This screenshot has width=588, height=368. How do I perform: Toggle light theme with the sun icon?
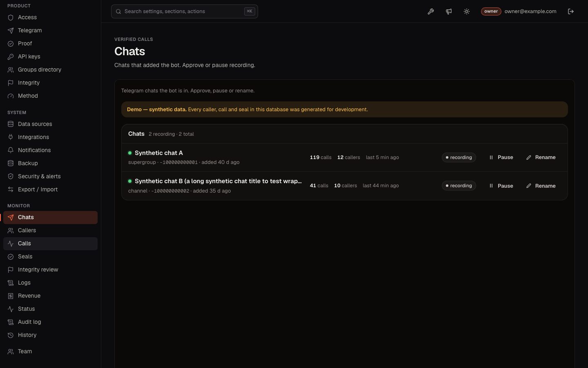tap(467, 11)
